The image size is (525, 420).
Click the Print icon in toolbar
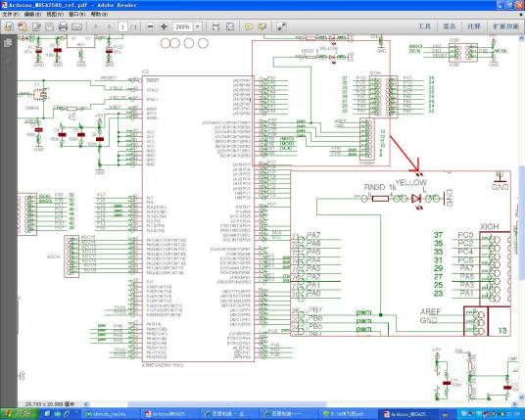(63, 26)
